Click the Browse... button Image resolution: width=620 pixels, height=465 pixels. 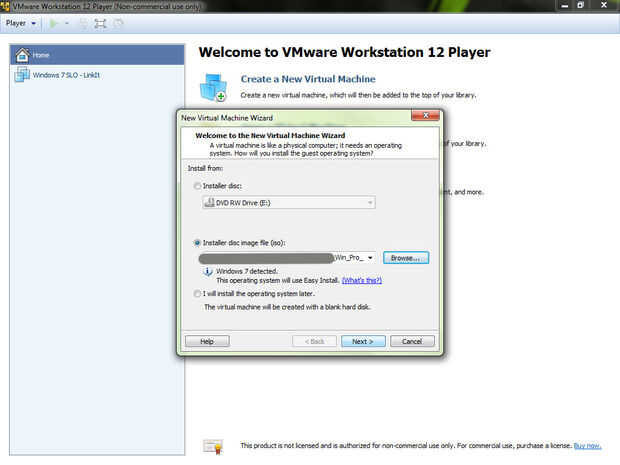406,258
